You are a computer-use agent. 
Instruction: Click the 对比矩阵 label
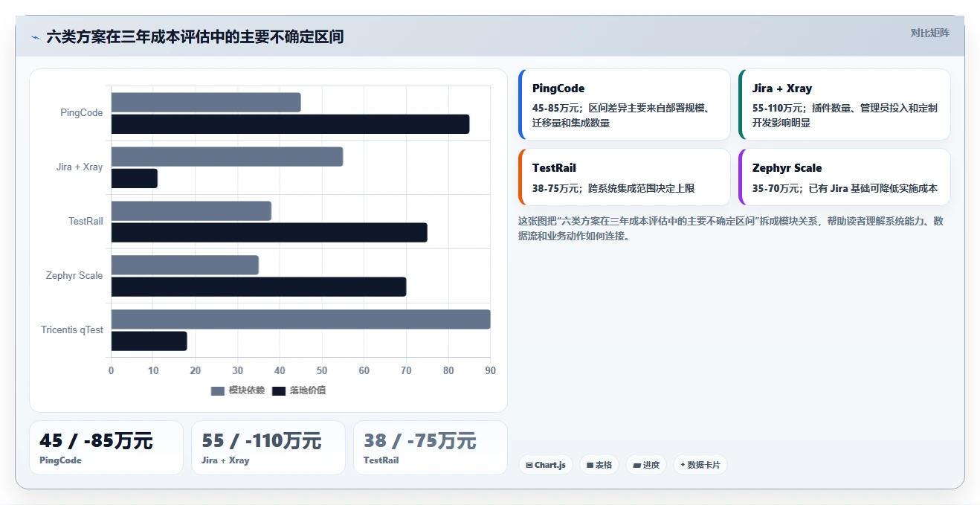tap(929, 33)
